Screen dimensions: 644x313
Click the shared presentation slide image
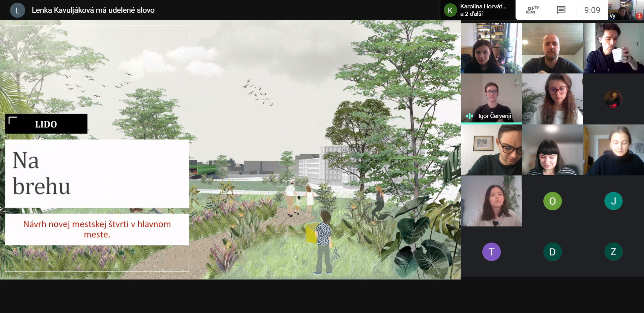tap(230, 150)
